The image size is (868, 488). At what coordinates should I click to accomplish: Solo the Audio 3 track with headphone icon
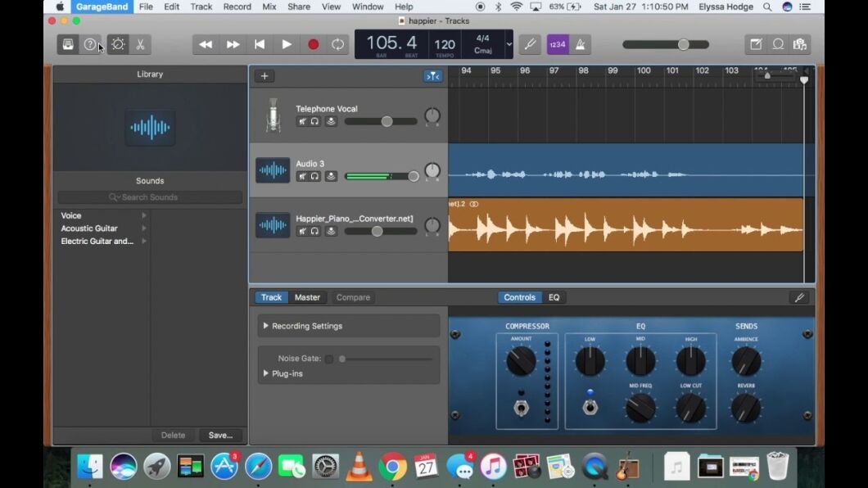pyautogui.click(x=314, y=175)
